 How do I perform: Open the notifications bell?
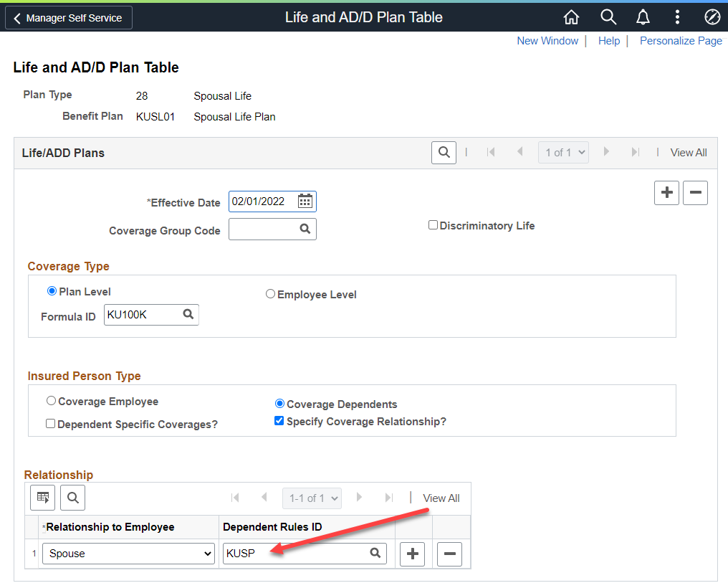pos(643,17)
